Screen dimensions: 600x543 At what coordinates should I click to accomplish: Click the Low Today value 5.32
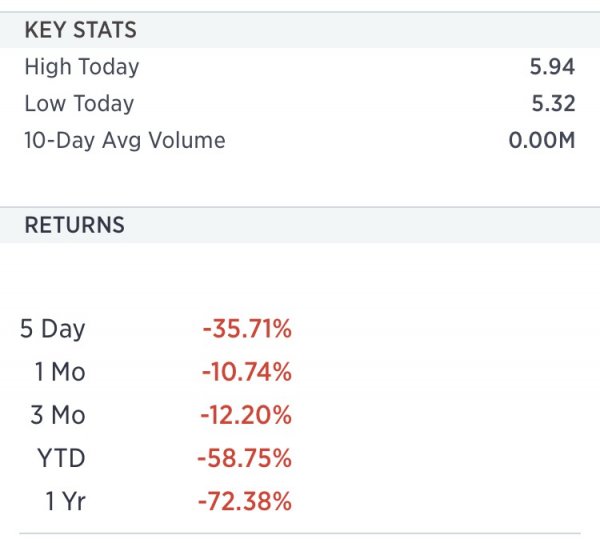point(553,103)
